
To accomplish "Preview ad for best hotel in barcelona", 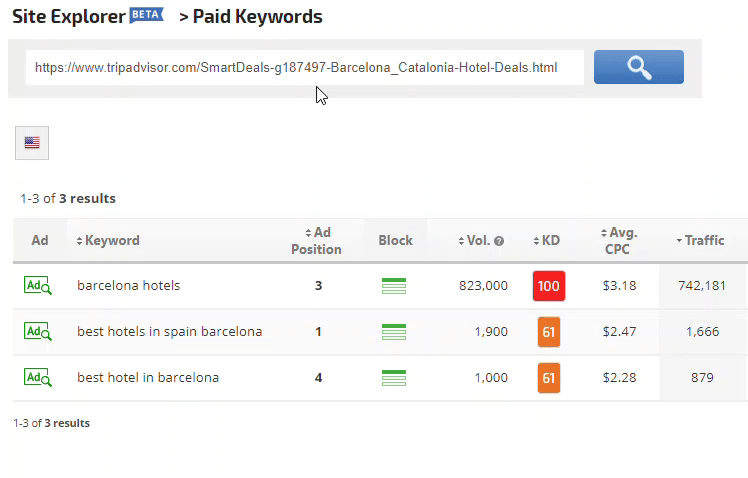I will [38, 378].
